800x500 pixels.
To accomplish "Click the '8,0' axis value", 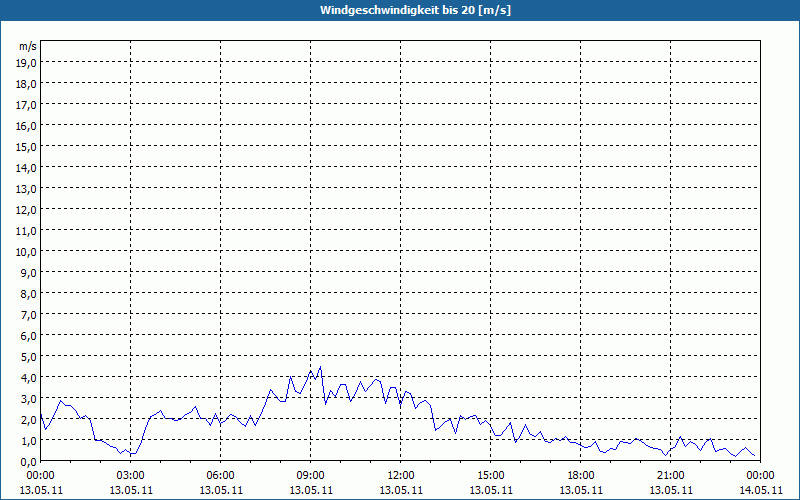I will pyautogui.click(x=30, y=294).
